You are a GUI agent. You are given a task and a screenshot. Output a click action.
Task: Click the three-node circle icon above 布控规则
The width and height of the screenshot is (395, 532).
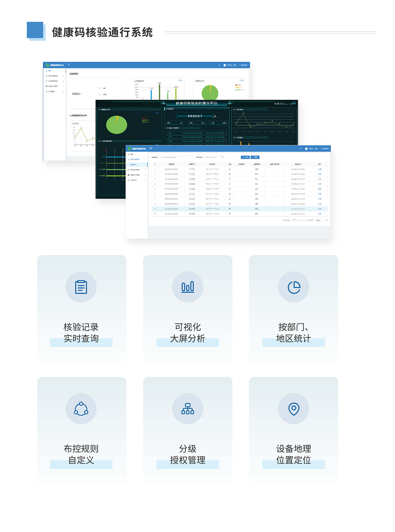point(81,409)
